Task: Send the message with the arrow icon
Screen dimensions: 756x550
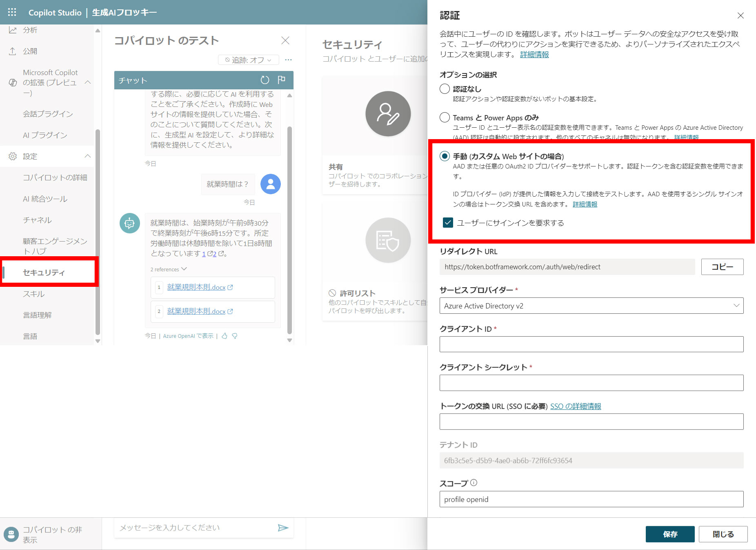Action: click(283, 528)
